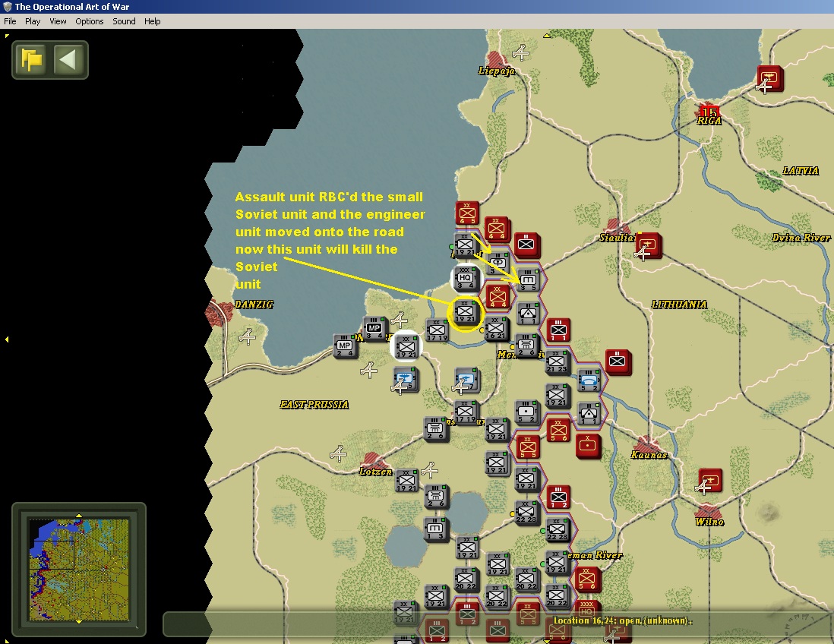Click the Liepaja city hex
This screenshot has width=834, height=644.
(x=497, y=61)
